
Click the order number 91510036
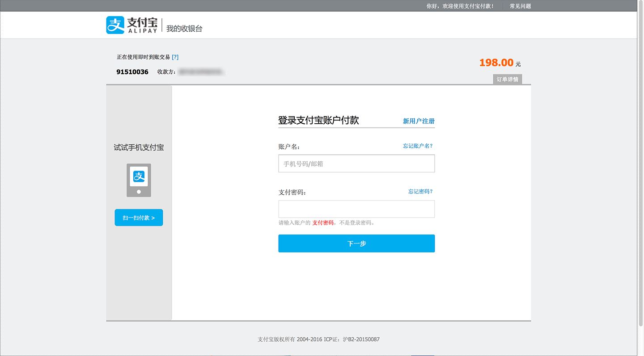[x=132, y=71]
